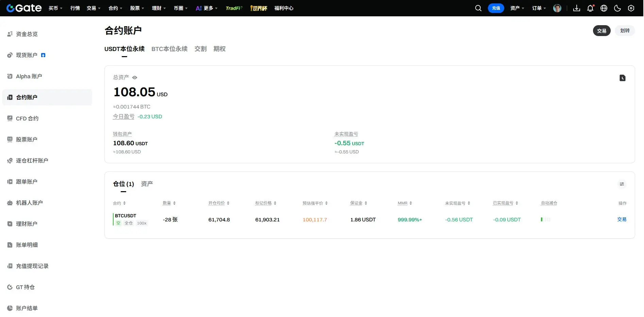
Task: Select the 资产 tab beside 仓位
Action: tap(147, 184)
